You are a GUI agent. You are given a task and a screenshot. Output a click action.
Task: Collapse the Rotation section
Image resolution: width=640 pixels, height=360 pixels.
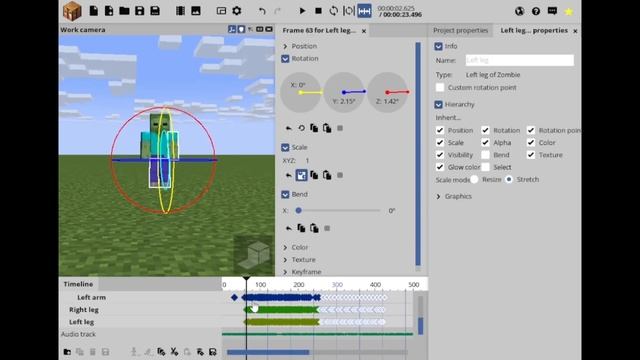point(285,59)
